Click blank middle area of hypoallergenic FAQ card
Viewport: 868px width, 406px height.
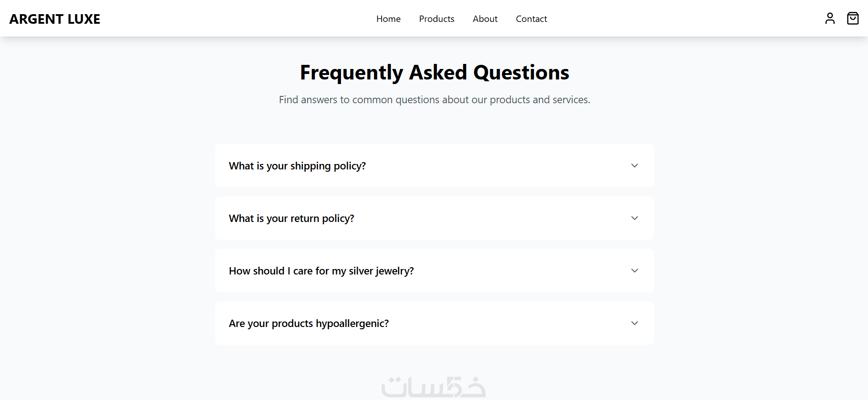503,323
